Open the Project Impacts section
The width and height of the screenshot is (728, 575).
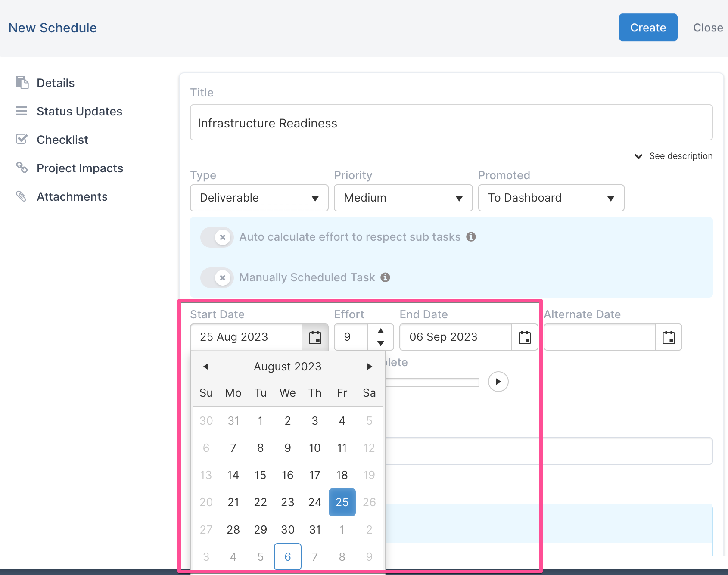pos(80,168)
